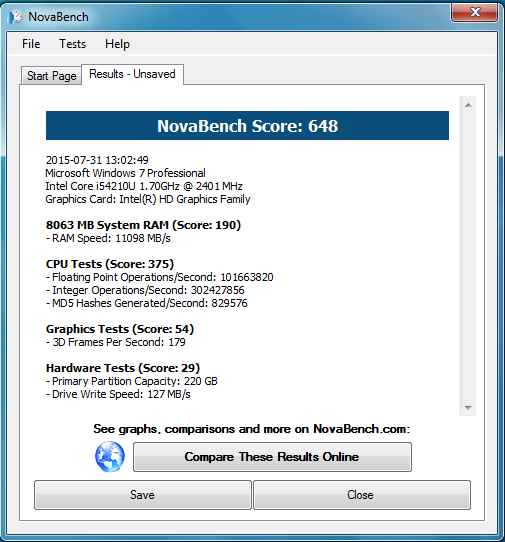505x542 pixels.
Task: Close the NovaBench window
Action: pyautogui.click(x=475, y=12)
